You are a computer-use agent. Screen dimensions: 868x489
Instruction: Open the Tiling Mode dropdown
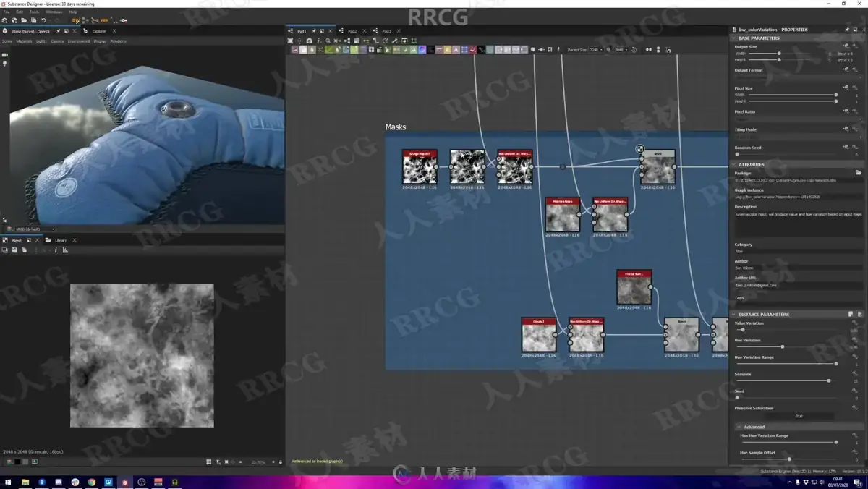coord(798,136)
